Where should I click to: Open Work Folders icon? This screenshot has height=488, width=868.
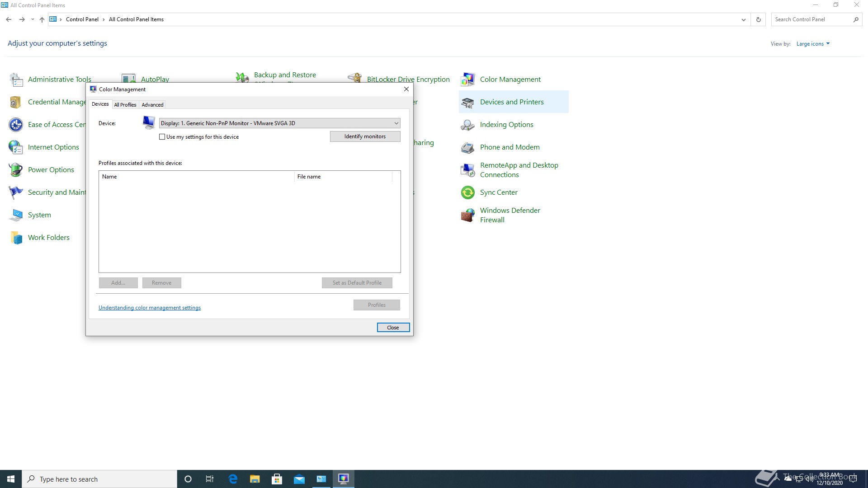click(16, 238)
